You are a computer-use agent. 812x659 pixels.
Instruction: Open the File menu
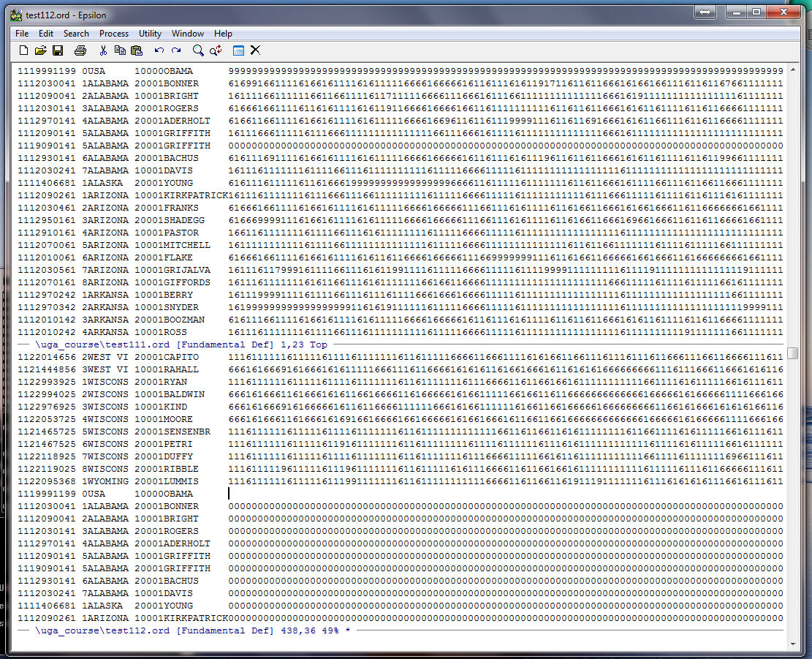22,34
